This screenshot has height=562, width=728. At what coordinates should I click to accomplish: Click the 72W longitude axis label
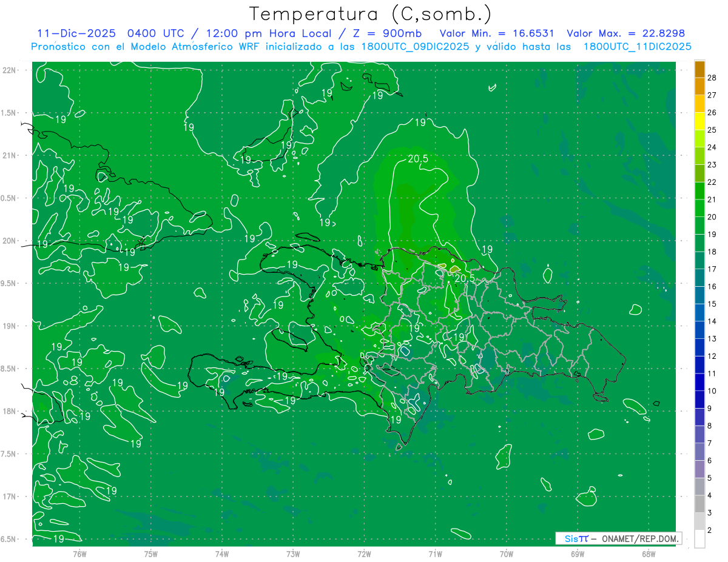click(x=364, y=554)
